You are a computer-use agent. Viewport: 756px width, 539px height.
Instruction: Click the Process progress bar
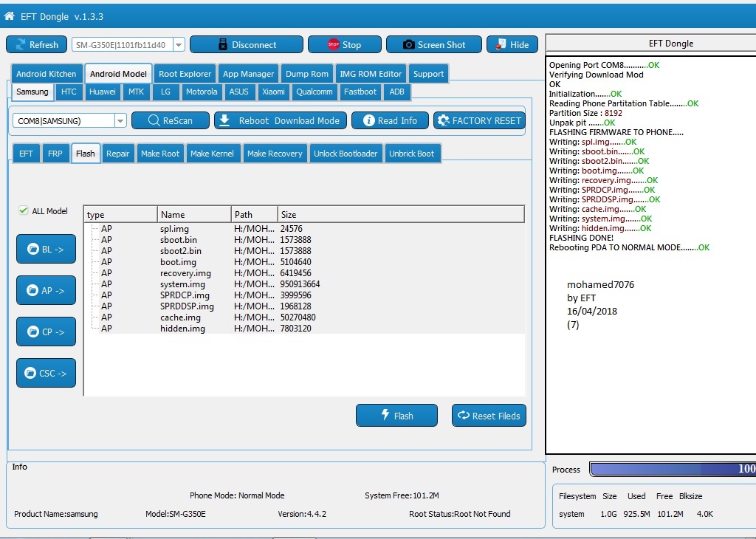(673, 469)
